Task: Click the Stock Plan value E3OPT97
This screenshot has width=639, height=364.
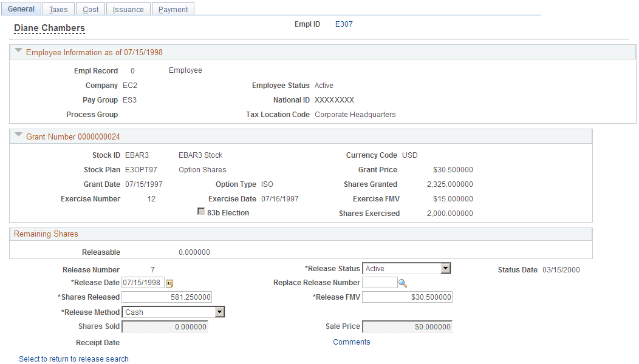Action: coord(141,170)
